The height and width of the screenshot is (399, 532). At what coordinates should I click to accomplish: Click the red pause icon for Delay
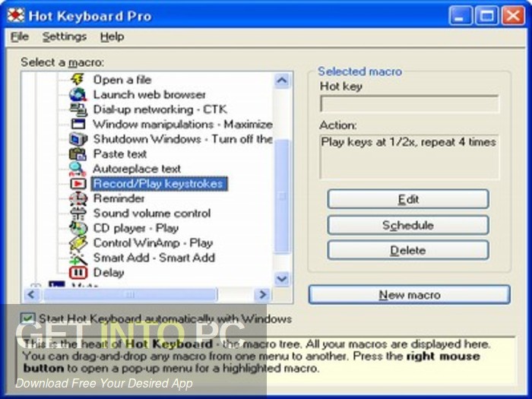point(78,272)
